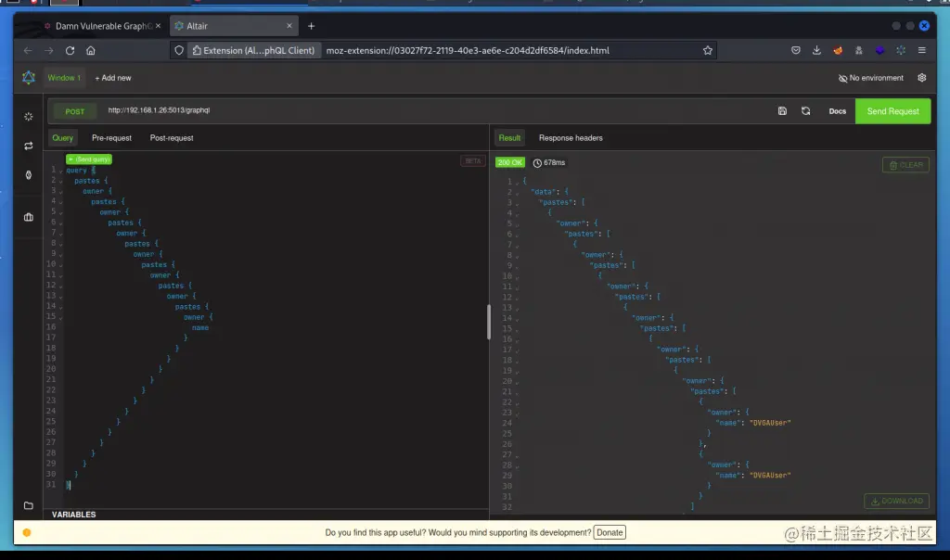The image size is (950, 560).
Task: Click the shield tracking protection icon
Action: pyautogui.click(x=179, y=50)
